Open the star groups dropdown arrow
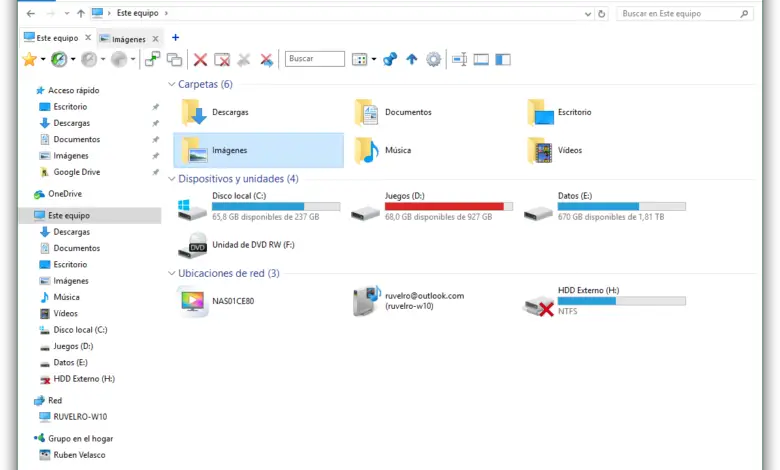 [43, 60]
